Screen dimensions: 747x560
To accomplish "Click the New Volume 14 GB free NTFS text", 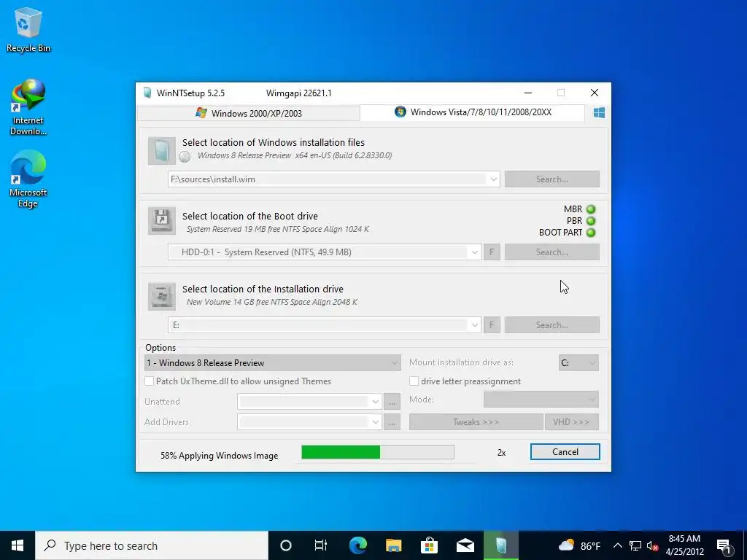I will coord(271,302).
